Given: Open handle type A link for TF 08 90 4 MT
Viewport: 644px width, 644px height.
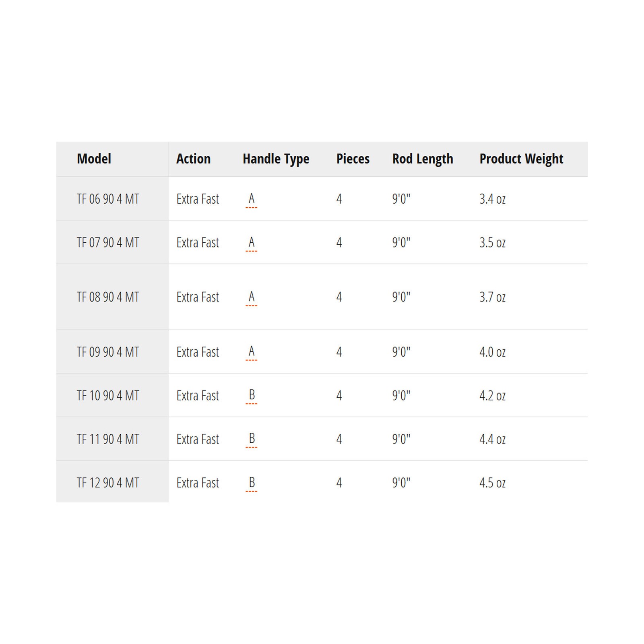Looking at the screenshot, I should pyautogui.click(x=251, y=297).
